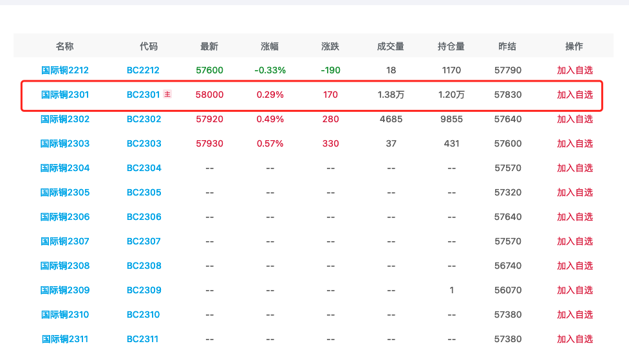Click the 涨跌 column header
The height and width of the screenshot is (364, 629).
pyautogui.click(x=330, y=46)
